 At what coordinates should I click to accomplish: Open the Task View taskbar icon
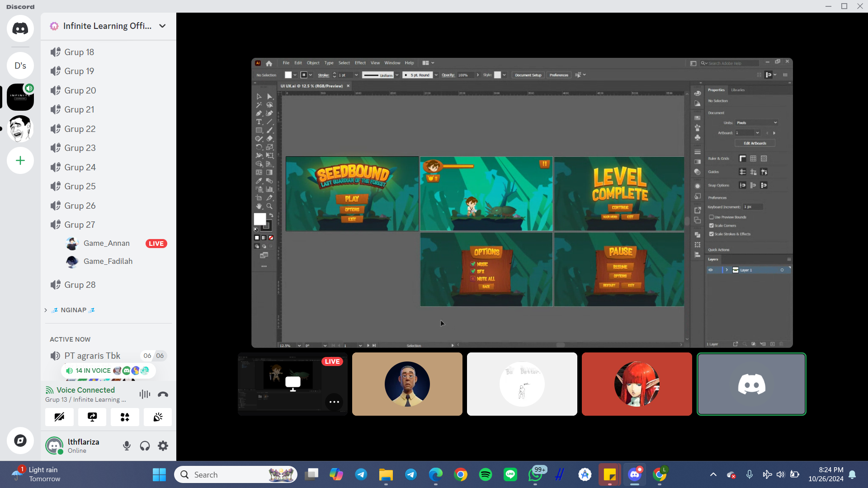click(311, 474)
